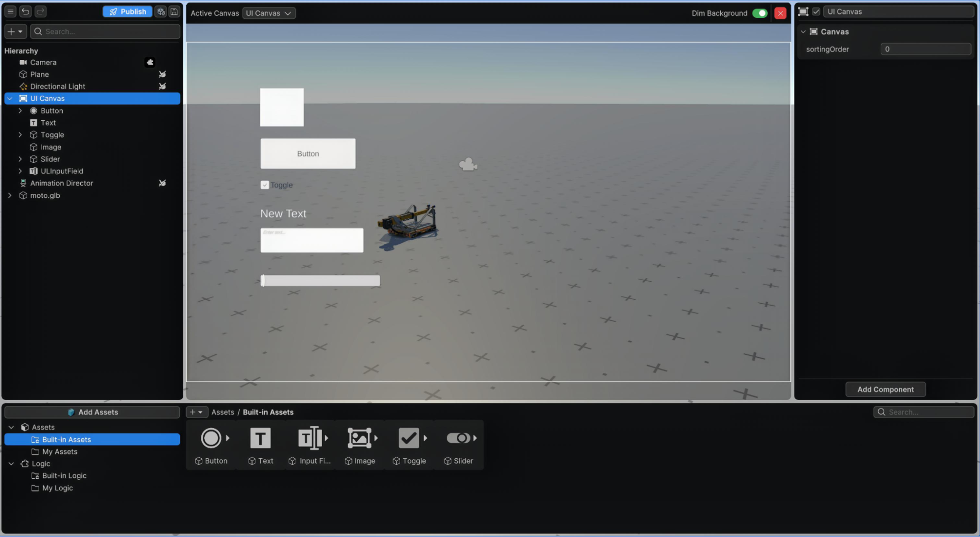Click the redo arrow button

[41, 11]
